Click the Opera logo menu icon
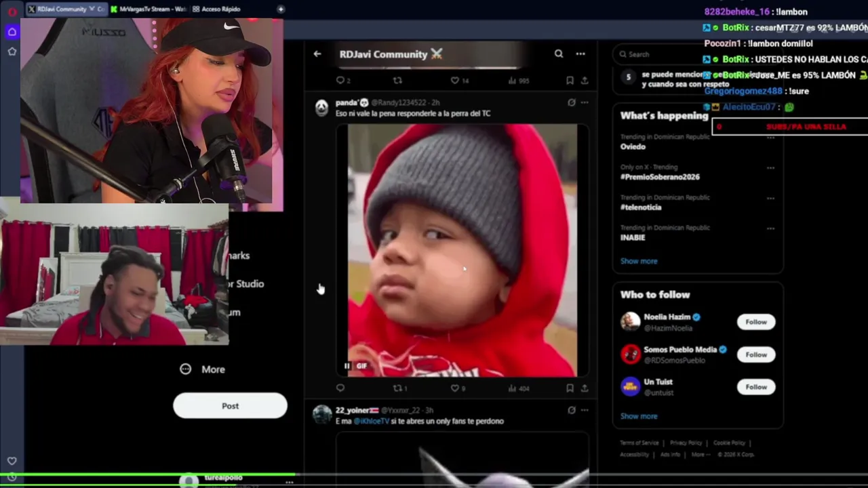 click(x=12, y=12)
